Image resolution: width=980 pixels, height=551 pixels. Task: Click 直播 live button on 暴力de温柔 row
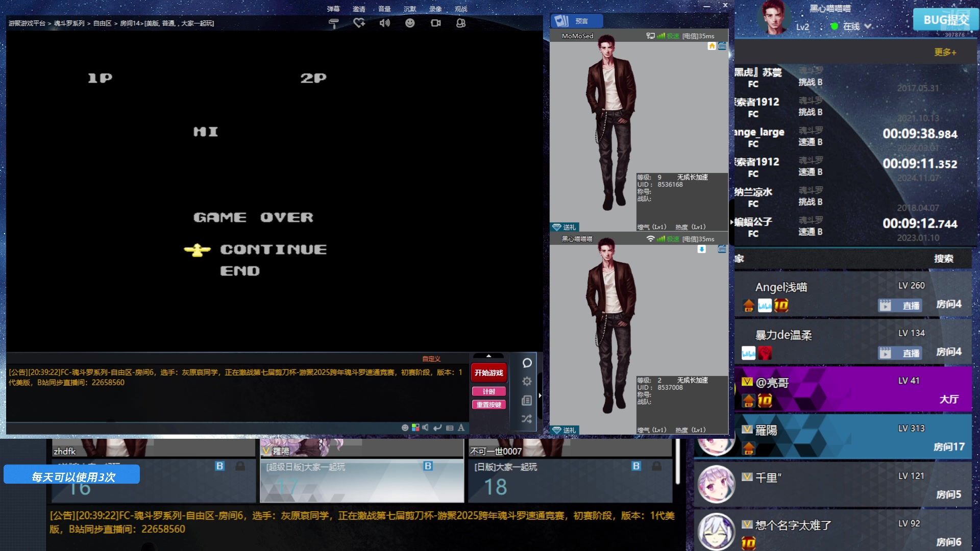click(x=900, y=353)
